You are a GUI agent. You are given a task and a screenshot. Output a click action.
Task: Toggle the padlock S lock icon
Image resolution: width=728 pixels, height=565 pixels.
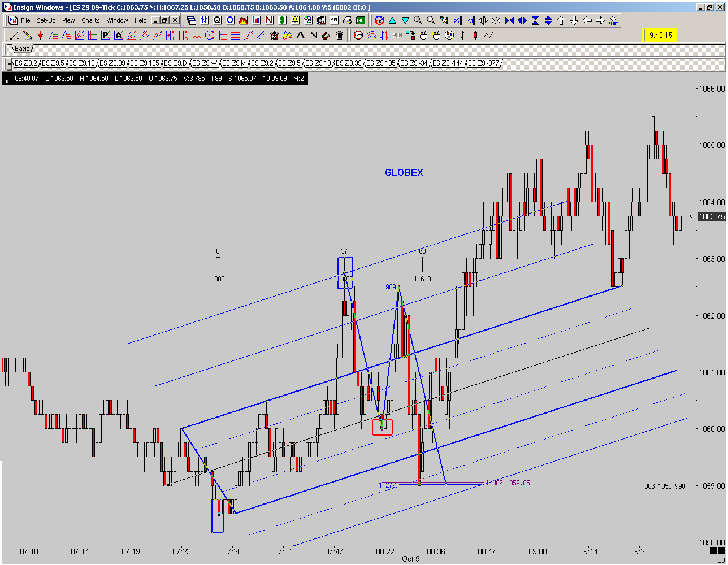(423, 35)
